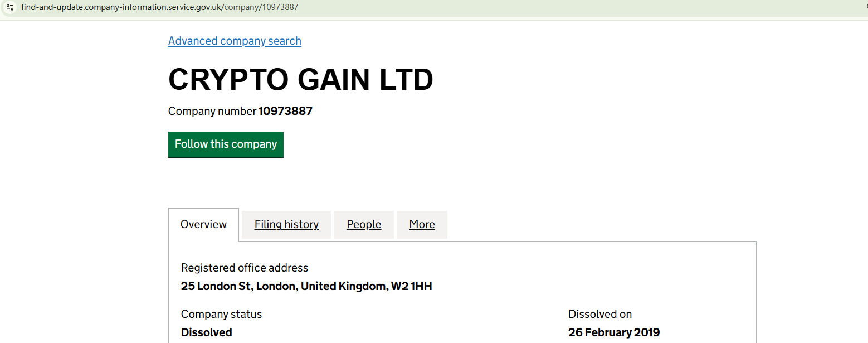Screen dimensions: 868x343
Task: Click the partially visible icon at address bar's right end
Action: 865,7
